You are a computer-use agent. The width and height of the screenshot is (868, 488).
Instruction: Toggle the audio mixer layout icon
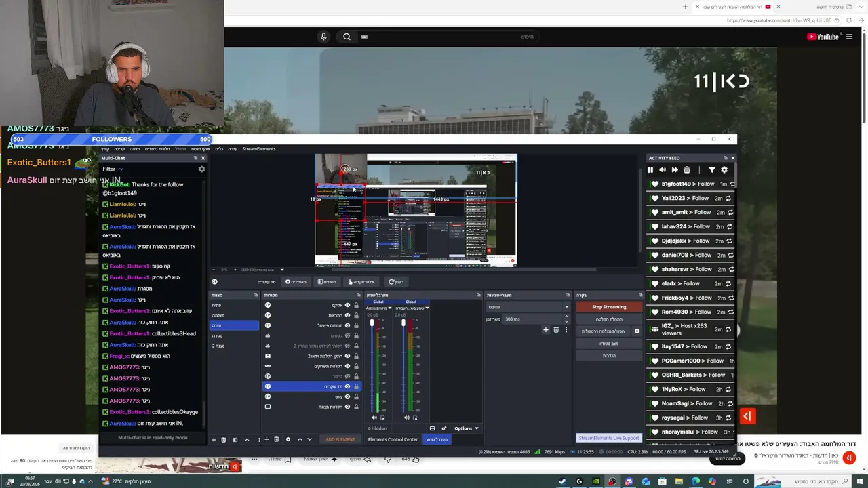432,428
